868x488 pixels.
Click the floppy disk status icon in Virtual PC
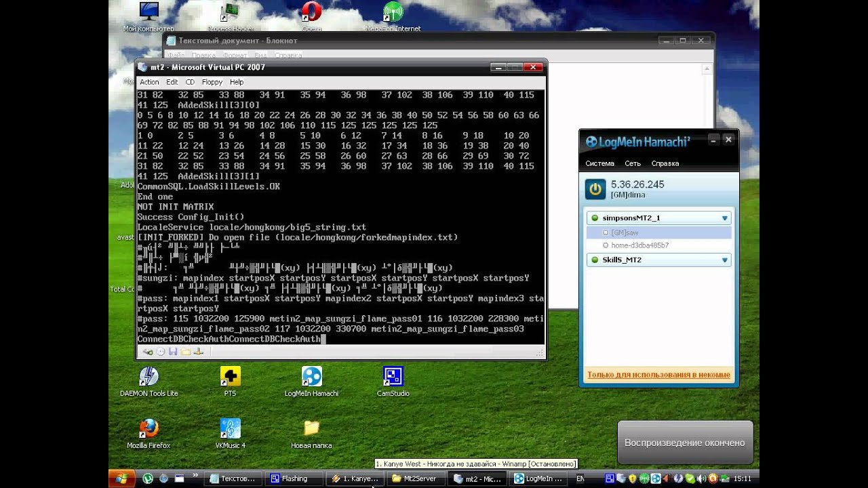tap(173, 352)
